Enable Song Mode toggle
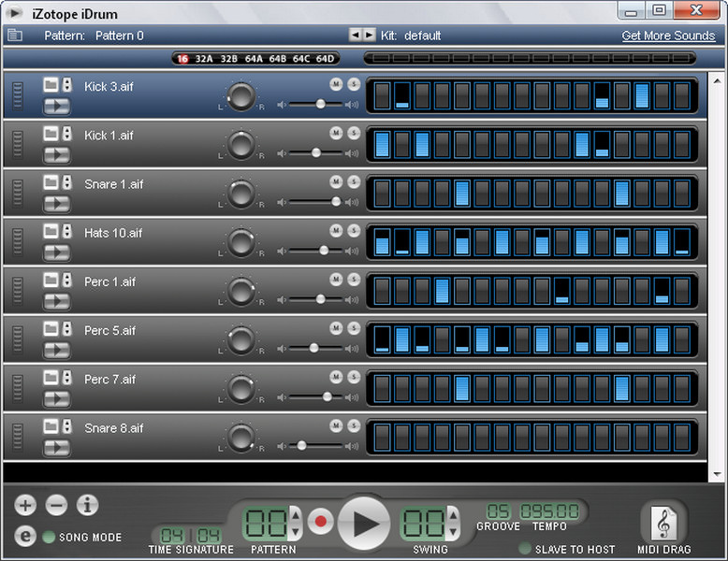This screenshot has height=561, width=728. pos(49,538)
